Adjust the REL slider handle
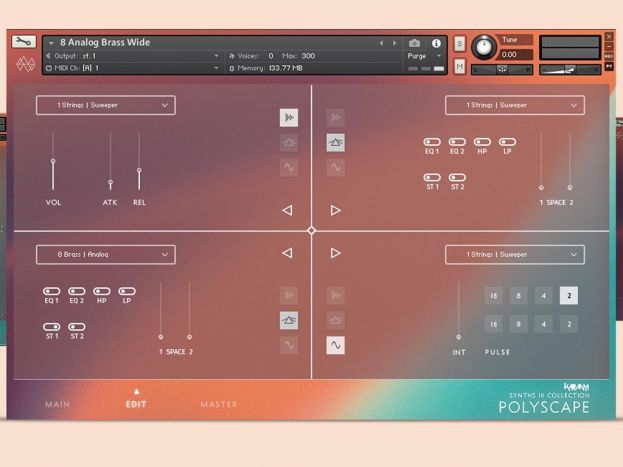The height and width of the screenshot is (467, 623). click(139, 170)
